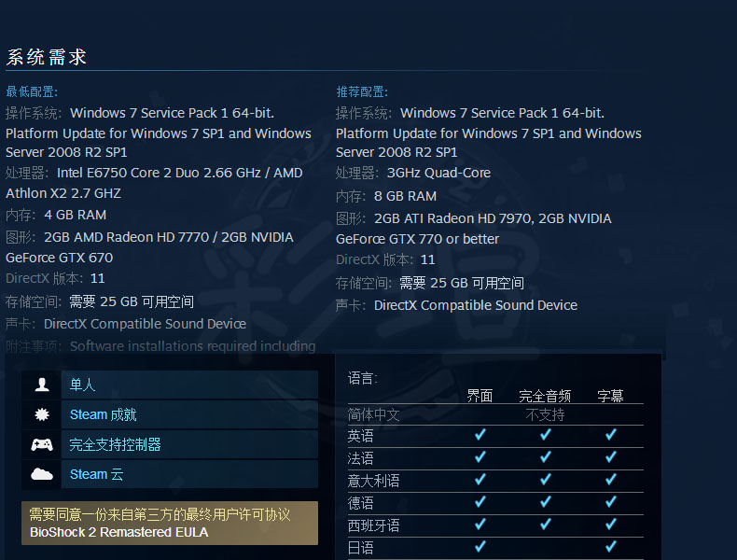Screen dimensions: 737x560
Task: Click the recommended 8 GB RAM text
Action: point(405,196)
